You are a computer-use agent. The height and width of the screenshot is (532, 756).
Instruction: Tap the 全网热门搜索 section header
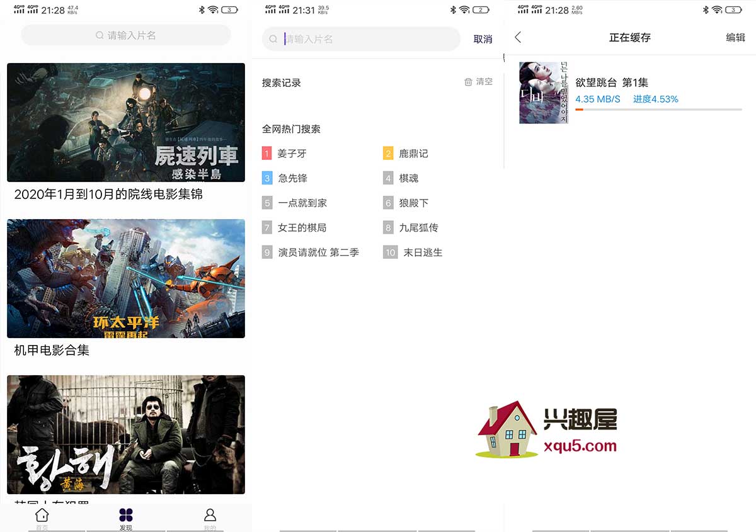click(291, 129)
